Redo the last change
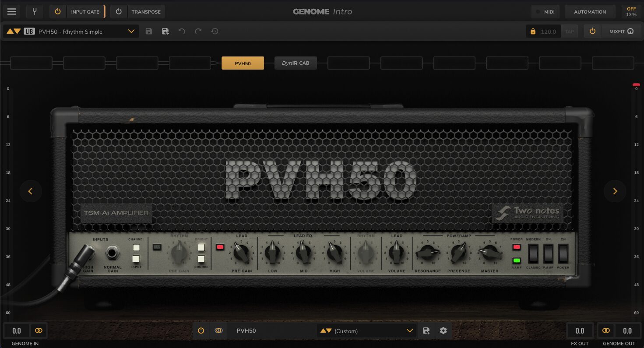The image size is (644, 348). point(198,32)
